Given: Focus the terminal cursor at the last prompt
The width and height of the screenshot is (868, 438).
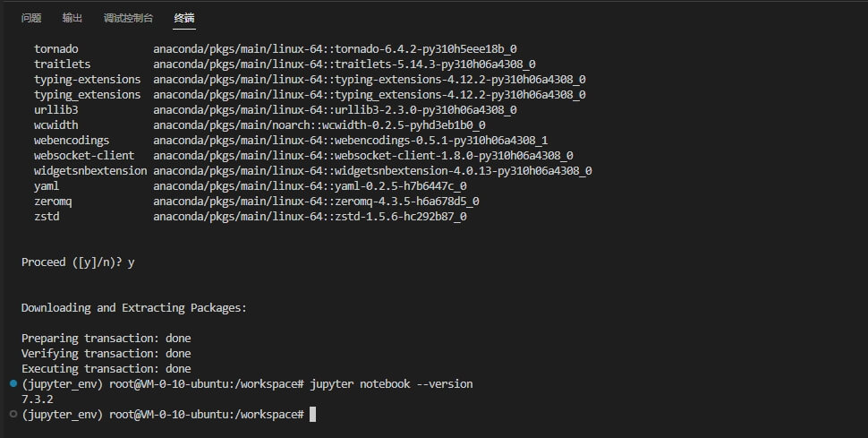Looking at the screenshot, I should pyautogui.click(x=312, y=415).
